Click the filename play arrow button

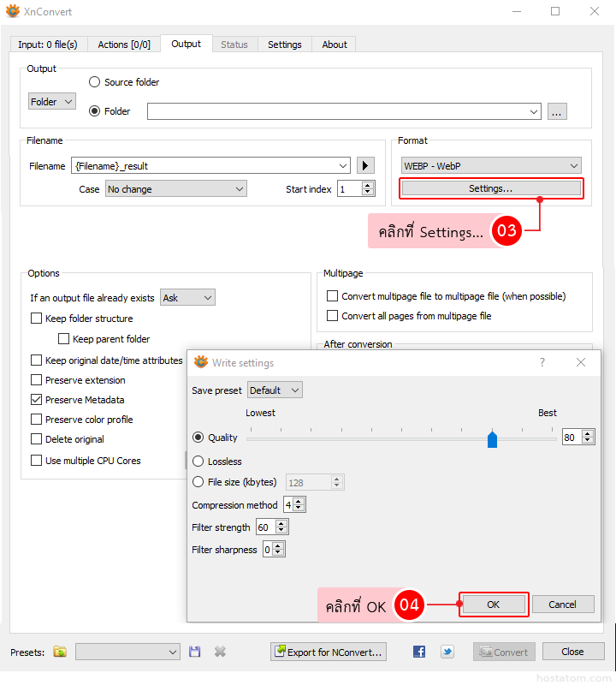point(365,166)
